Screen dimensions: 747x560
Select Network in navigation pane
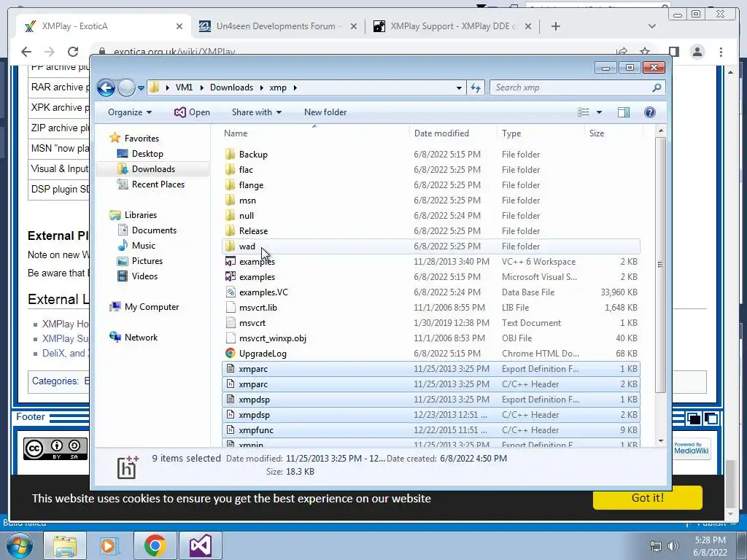pyautogui.click(x=141, y=338)
